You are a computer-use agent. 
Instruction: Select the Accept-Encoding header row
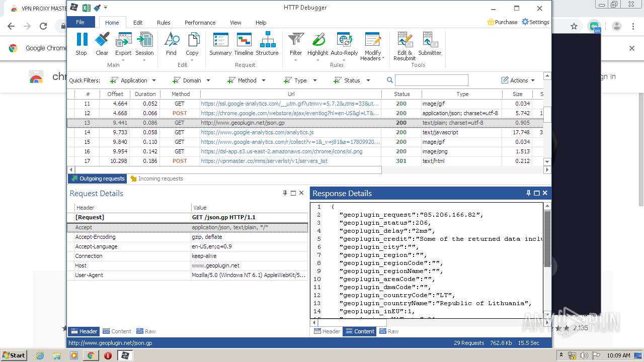click(188, 237)
